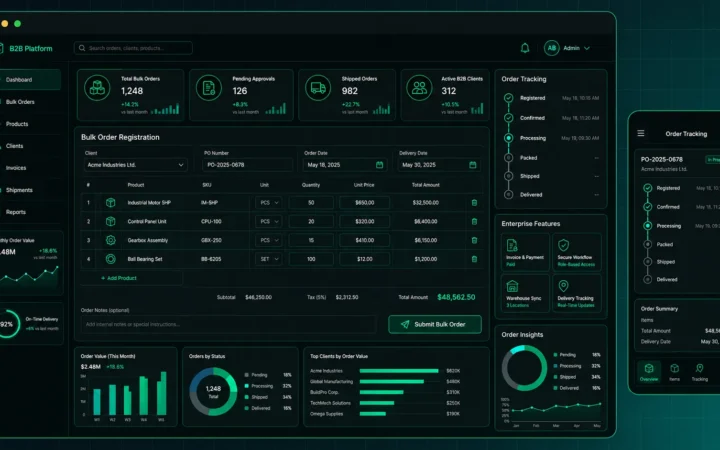Image resolution: width=720 pixels, height=450 pixels.
Task: Click the search magnifier icon
Action: [82, 48]
